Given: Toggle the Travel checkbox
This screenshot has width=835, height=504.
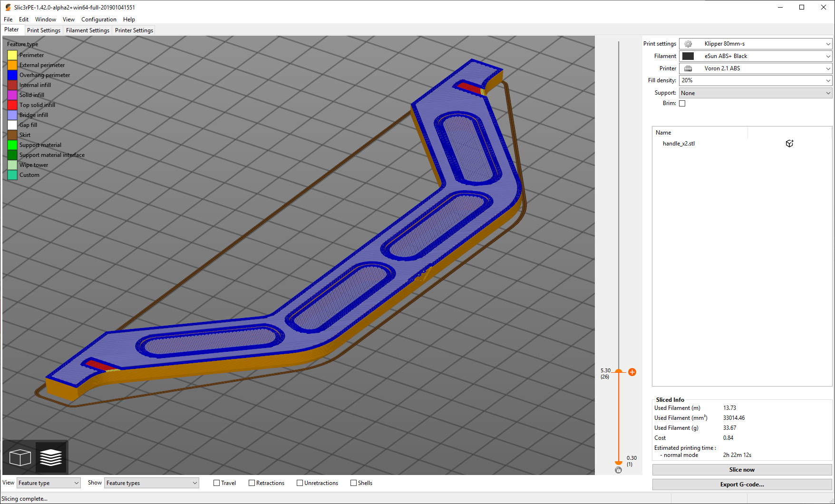Looking at the screenshot, I should pos(217,483).
